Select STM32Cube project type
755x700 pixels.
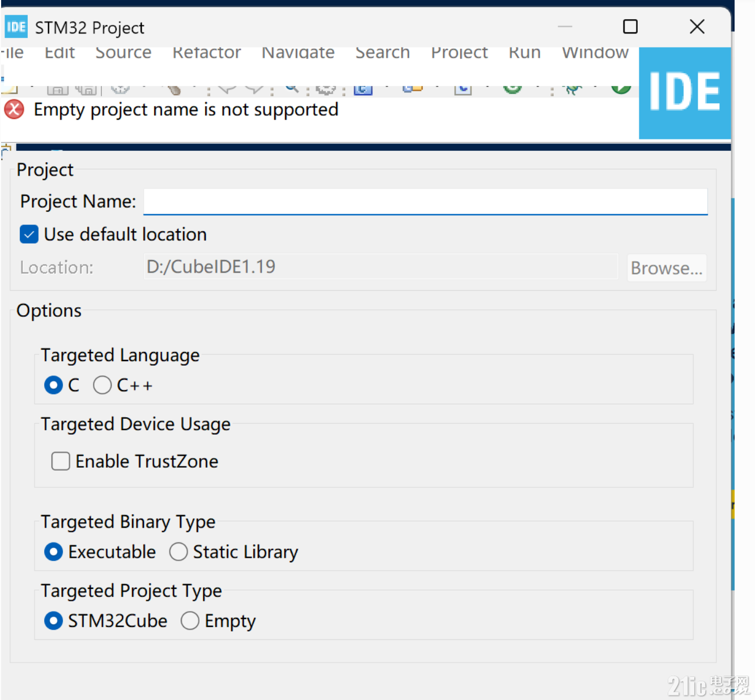tap(53, 621)
